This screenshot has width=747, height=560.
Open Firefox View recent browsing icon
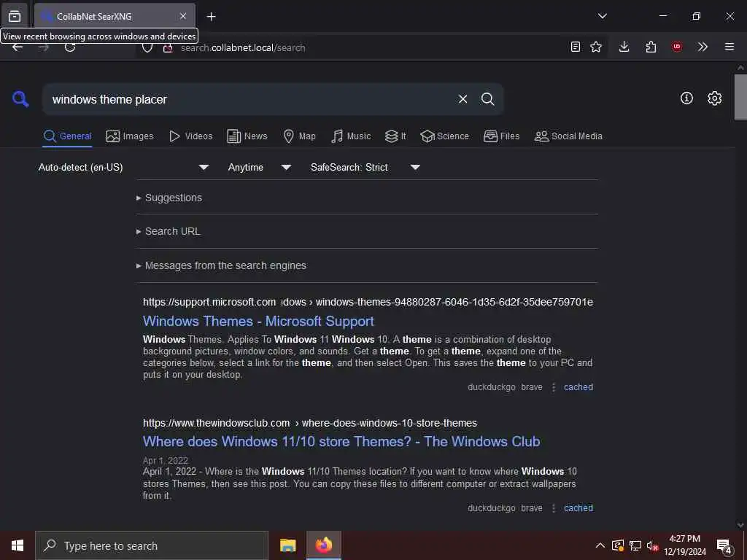pos(15,16)
